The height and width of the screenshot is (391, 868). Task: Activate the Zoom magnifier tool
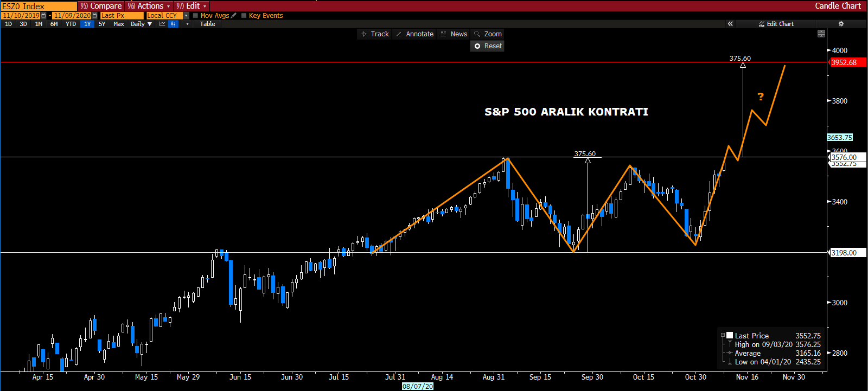click(488, 34)
